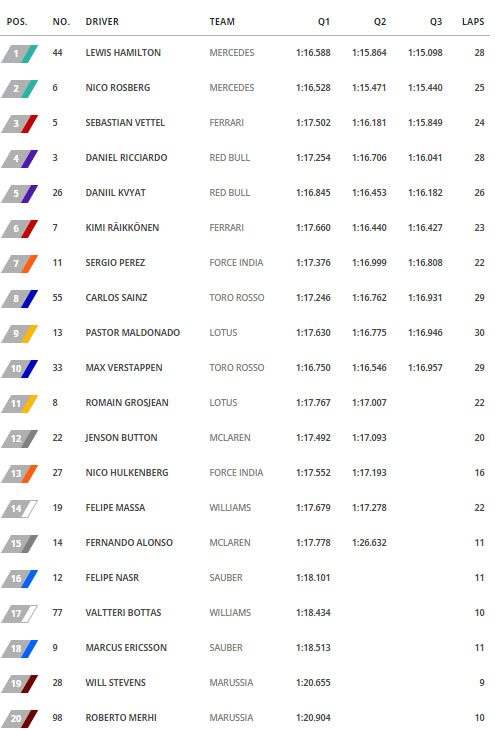Viewport: 495px width, 730px height.
Task: Click Mercedes team name for Rosberg
Action: 232,88
